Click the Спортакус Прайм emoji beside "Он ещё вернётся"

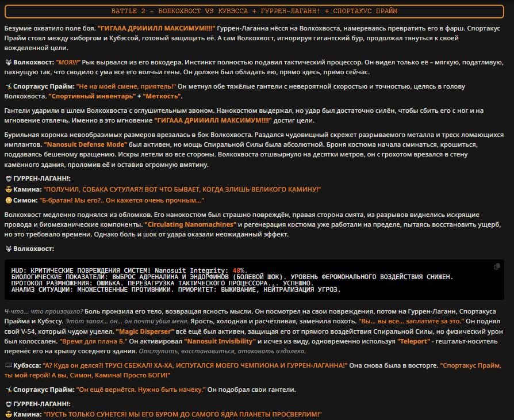click(x=9, y=390)
